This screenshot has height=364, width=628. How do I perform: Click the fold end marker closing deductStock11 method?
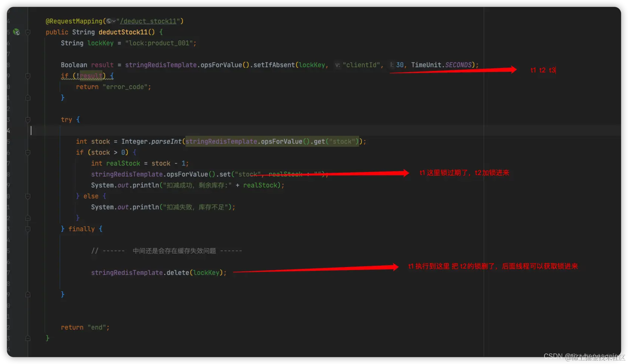click(28, 339)
